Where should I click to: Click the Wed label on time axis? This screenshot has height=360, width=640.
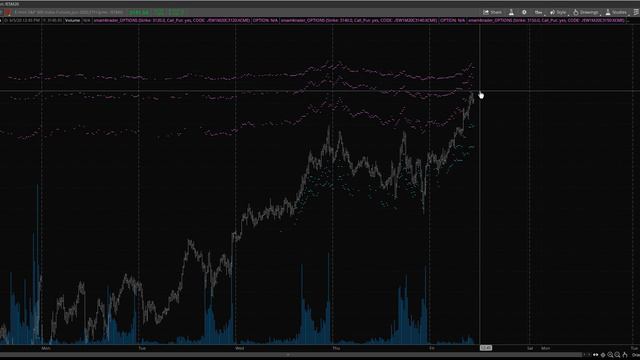[240, 348]
